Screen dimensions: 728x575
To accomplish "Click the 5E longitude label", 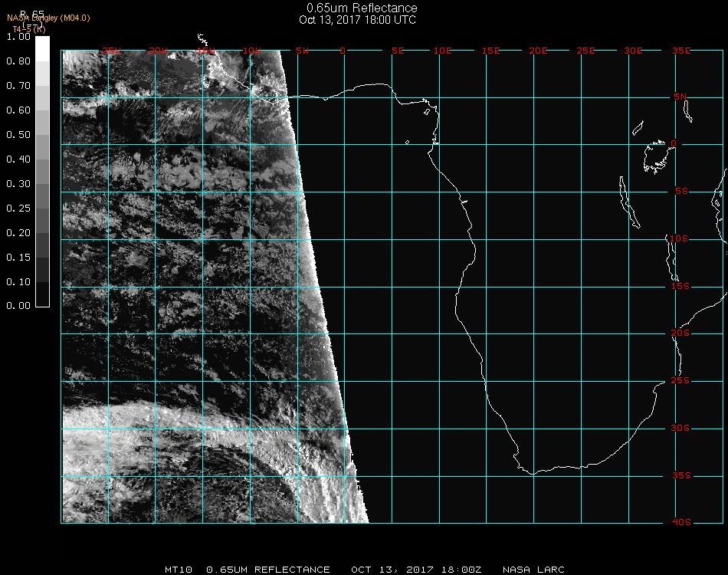I will [398, 51].
